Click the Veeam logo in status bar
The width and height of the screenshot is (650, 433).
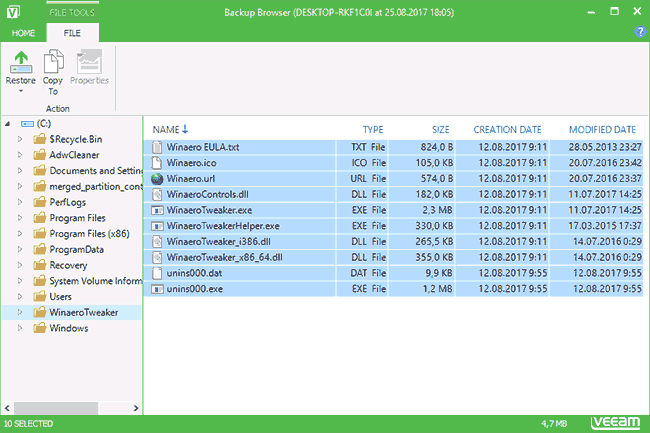615,423
